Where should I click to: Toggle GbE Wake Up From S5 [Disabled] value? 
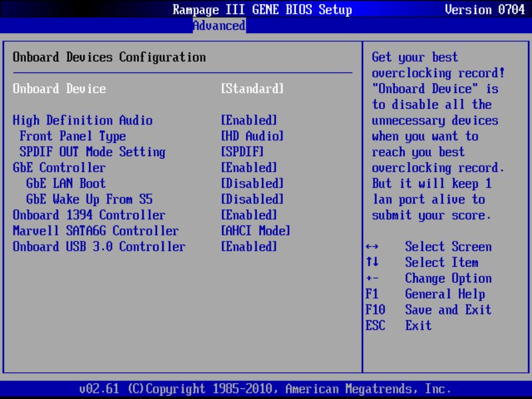252,199
